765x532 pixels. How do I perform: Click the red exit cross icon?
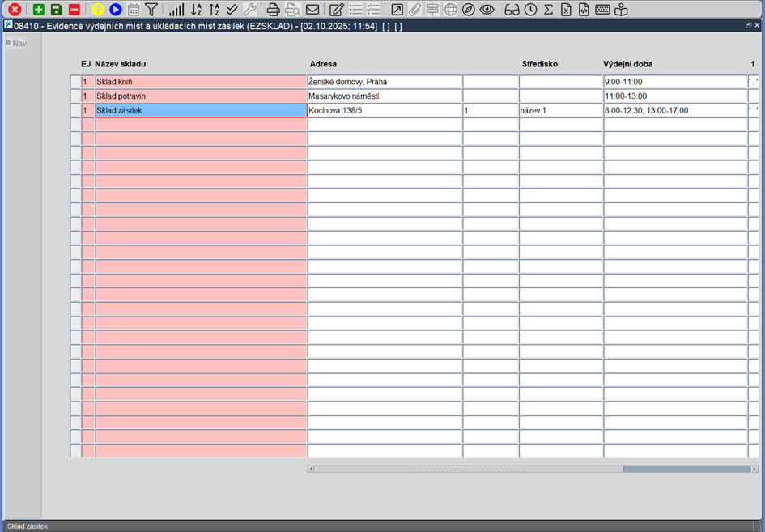15,9
